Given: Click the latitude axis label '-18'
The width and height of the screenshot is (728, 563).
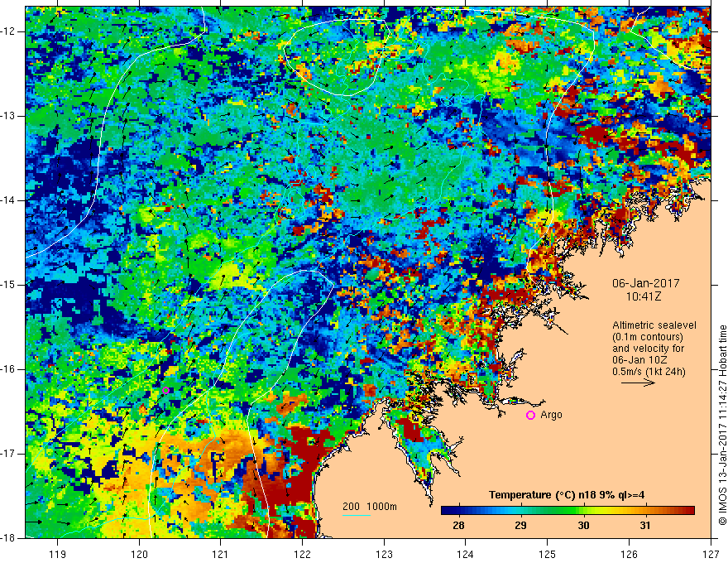Looking at the screenshot, I should (x=9, y=538).
